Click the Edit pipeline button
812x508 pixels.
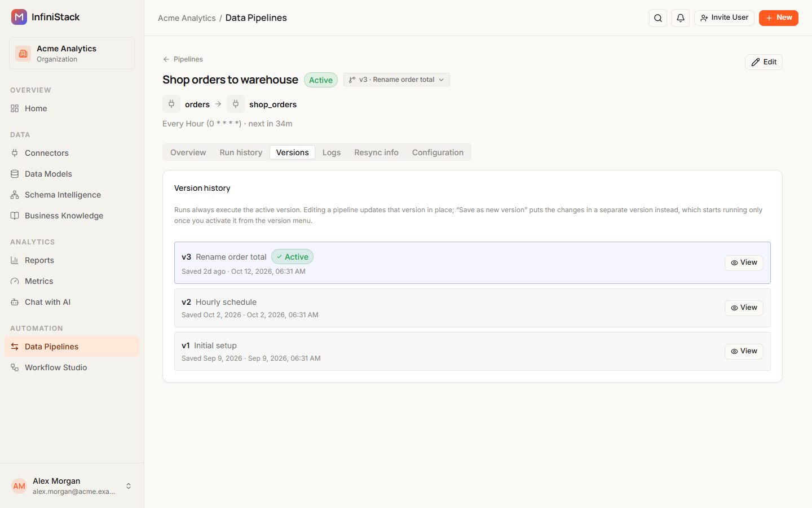click(x=764, y=62)
